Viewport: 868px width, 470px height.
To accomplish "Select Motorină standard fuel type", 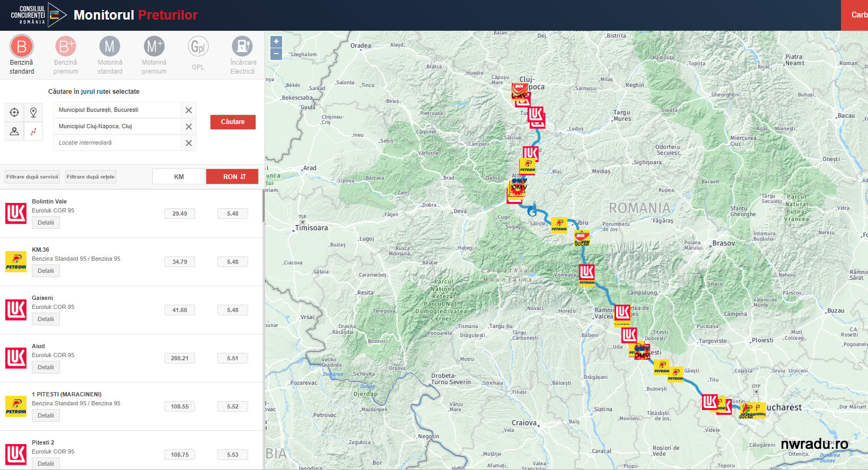I will pyautogui.click(x=110, y=55).
